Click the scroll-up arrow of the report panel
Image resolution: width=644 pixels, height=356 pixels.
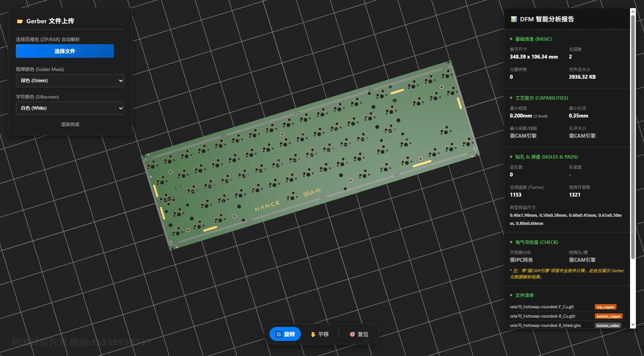click(x=633, y=11)
